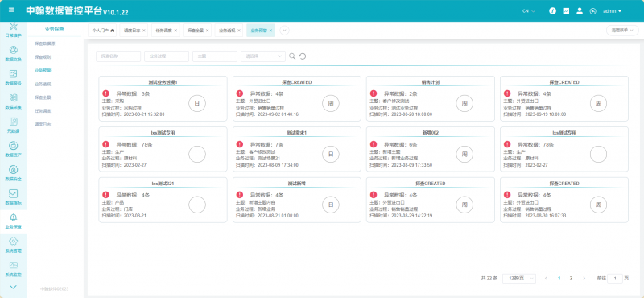Open the chart icon in the header
644x298 pixels.
click(x=566, y=11)
